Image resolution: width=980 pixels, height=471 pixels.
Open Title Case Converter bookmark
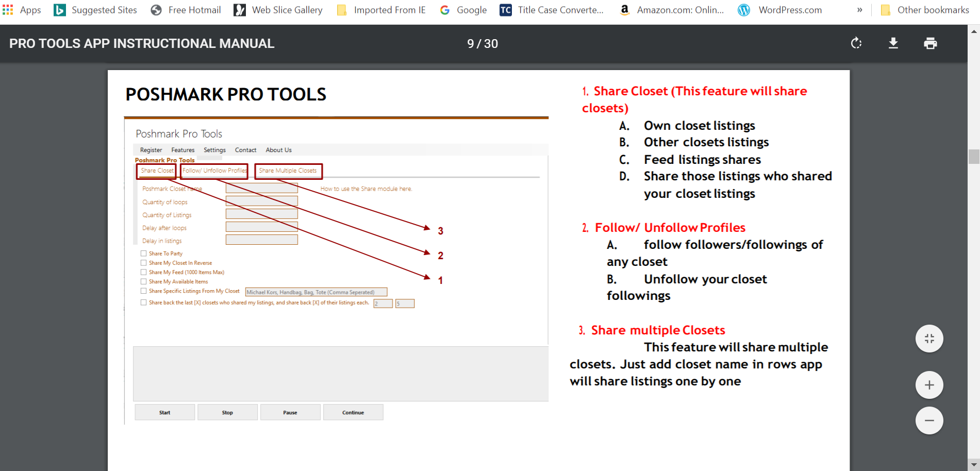click(x=552, y=10)
